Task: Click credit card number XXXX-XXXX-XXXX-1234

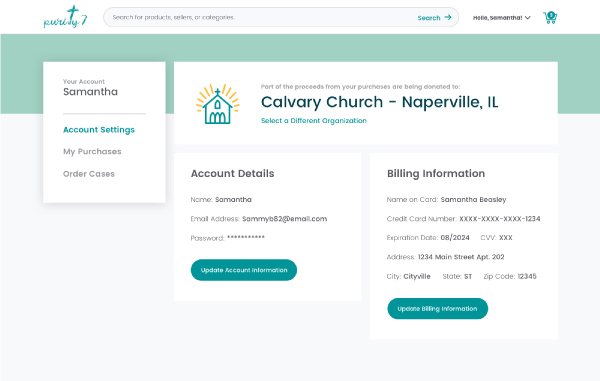Action: click(x=500, y=219)
